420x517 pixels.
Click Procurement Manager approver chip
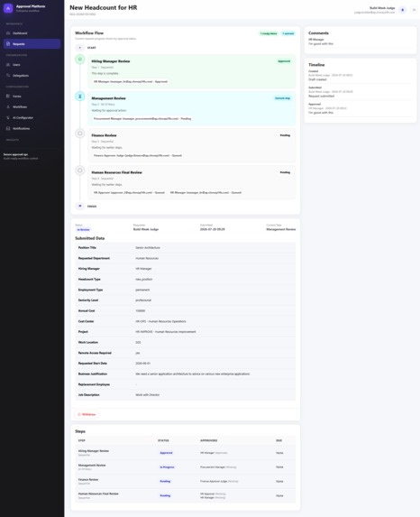click(142, 119)
